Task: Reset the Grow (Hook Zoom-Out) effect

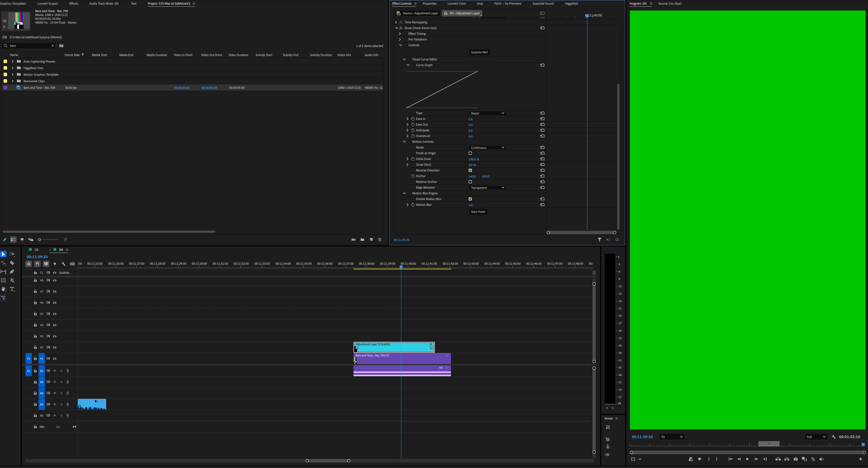Action: (x=543, y=28)
